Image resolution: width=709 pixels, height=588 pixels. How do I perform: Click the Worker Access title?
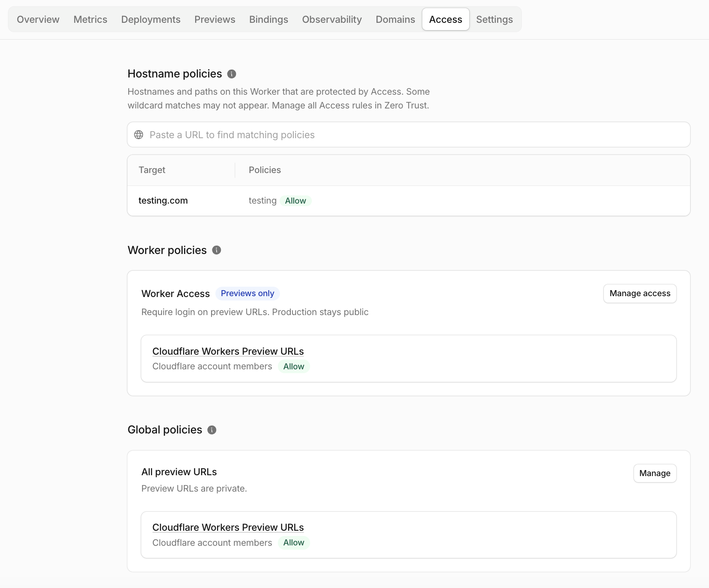click(x=176, y=294)
